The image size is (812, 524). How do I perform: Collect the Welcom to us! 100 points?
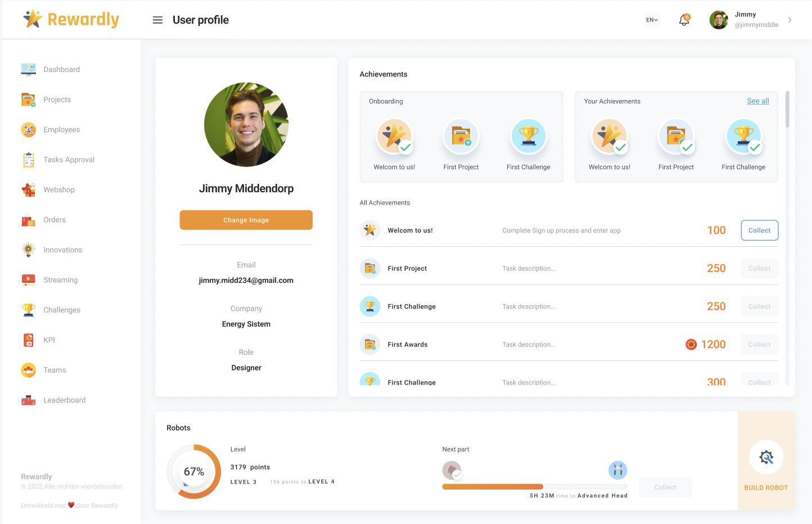click(x=759, y=231)
